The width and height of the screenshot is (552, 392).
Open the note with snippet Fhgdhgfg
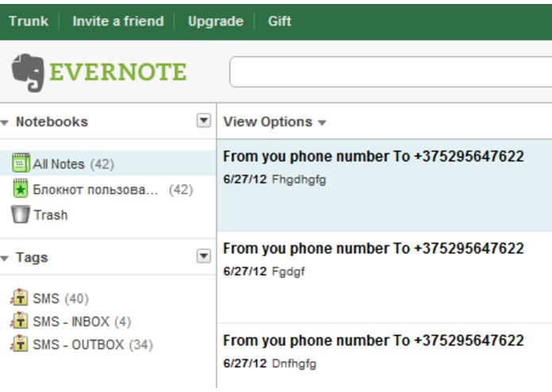[384, 185]
